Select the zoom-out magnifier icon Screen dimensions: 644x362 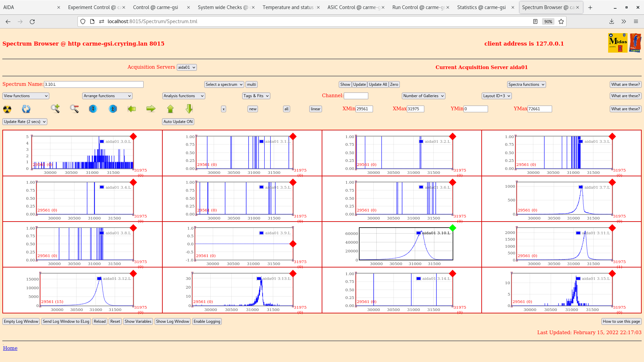pos(74,109)
